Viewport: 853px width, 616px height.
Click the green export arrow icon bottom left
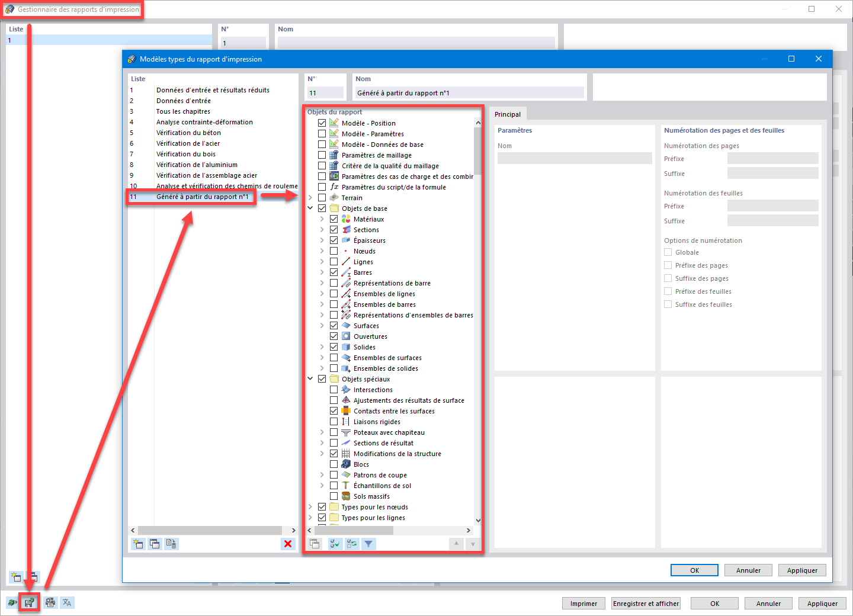click(x=12, y=602)
